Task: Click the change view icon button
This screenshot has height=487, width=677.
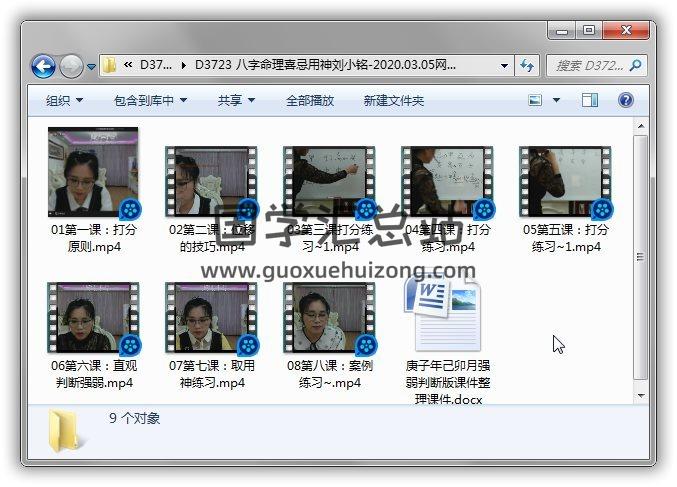Action: tap(535, 100)
